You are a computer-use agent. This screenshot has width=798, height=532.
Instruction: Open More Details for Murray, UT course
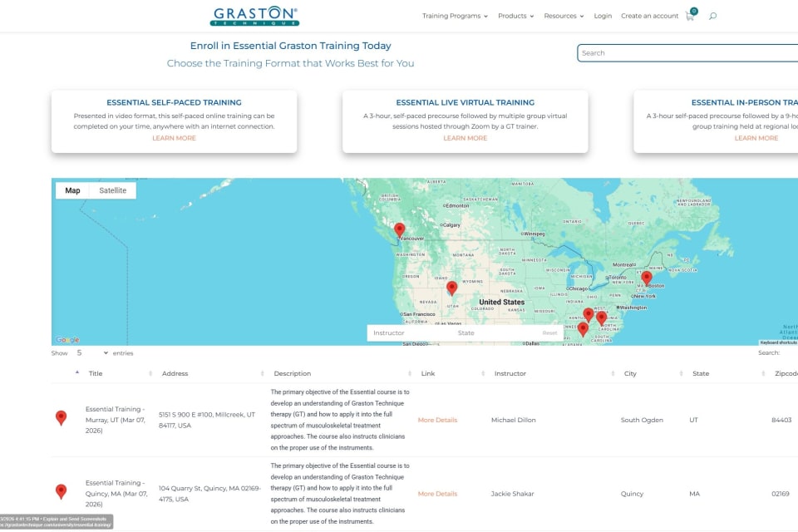438,420
